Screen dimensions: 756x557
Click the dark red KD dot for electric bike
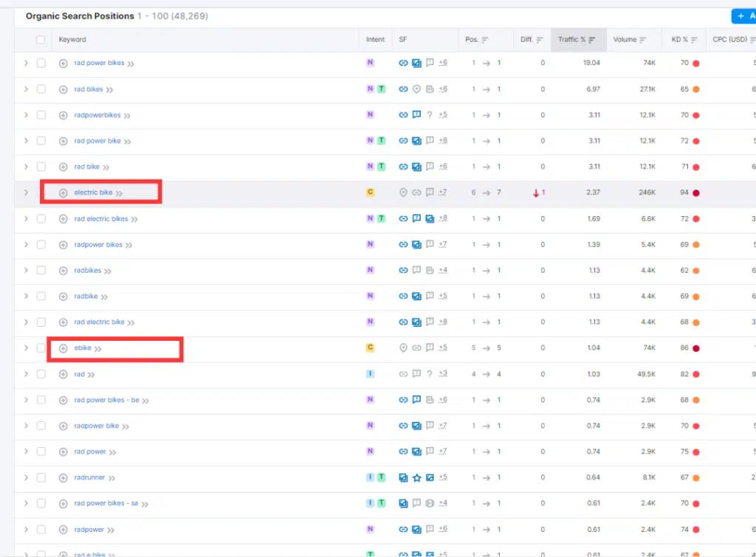(696, 193)
